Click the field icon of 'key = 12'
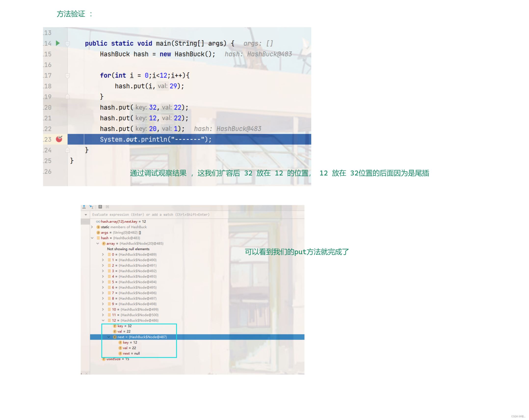Screen dimensions: 529x420 (x=120, y=342)
